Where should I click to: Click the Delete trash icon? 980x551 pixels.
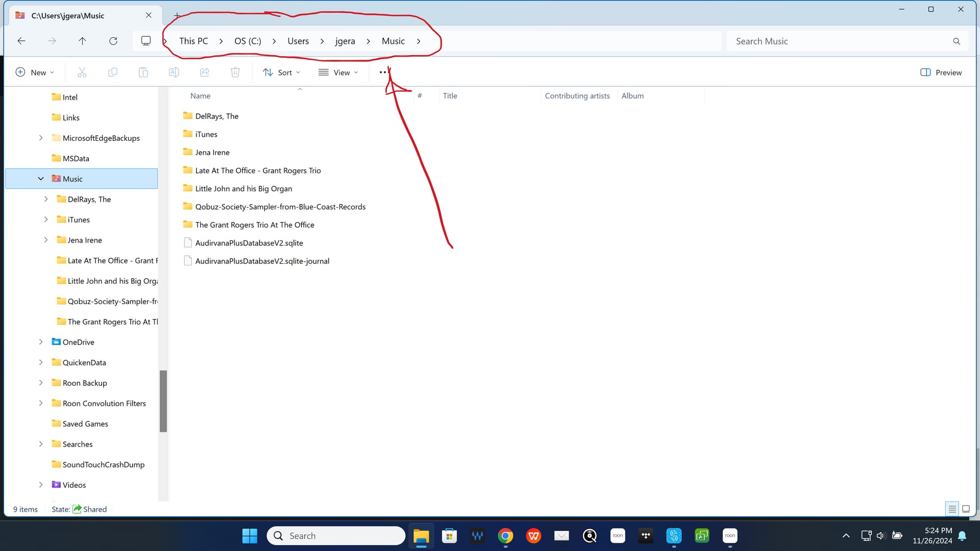pyautogui.click(x=235, y=72)
